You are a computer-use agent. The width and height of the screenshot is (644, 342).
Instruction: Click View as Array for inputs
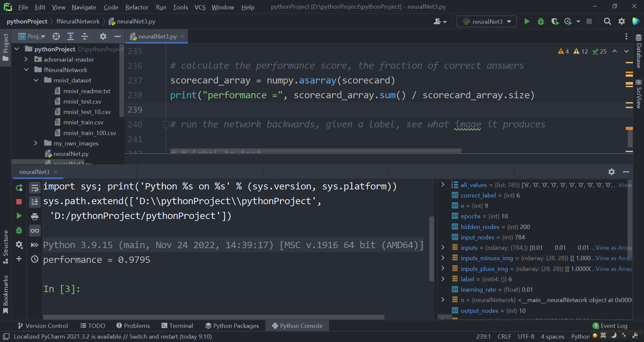click(614, 248)
